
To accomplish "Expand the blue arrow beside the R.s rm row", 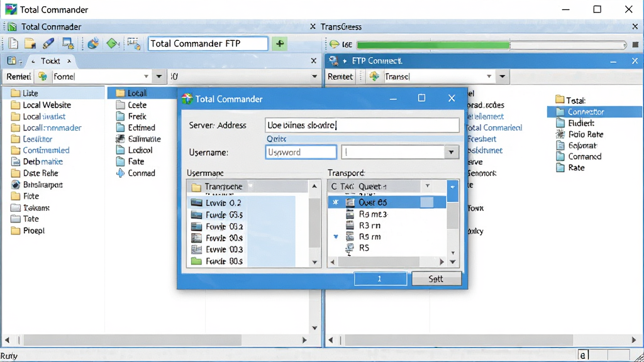I will click(x=336, y=237).
